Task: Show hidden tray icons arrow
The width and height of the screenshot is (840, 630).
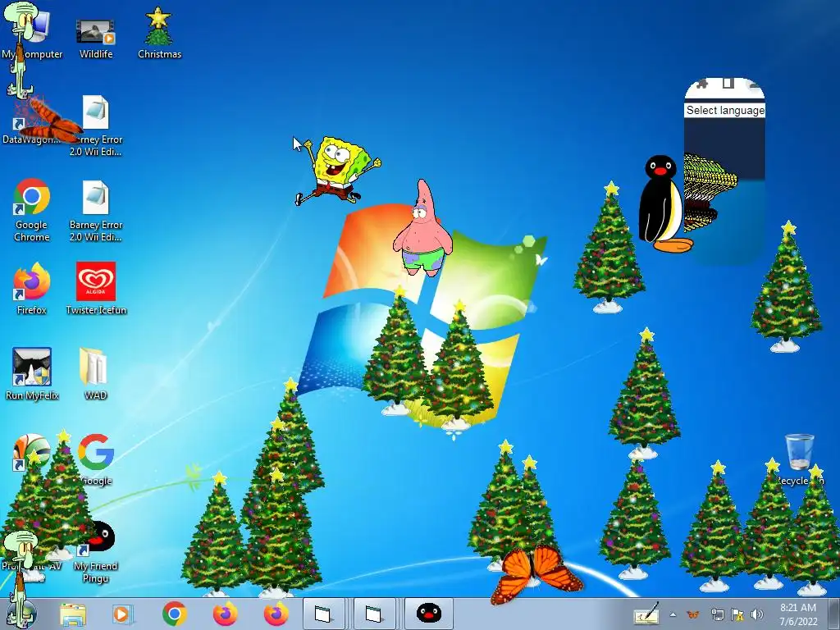Action: click(673, 614)
